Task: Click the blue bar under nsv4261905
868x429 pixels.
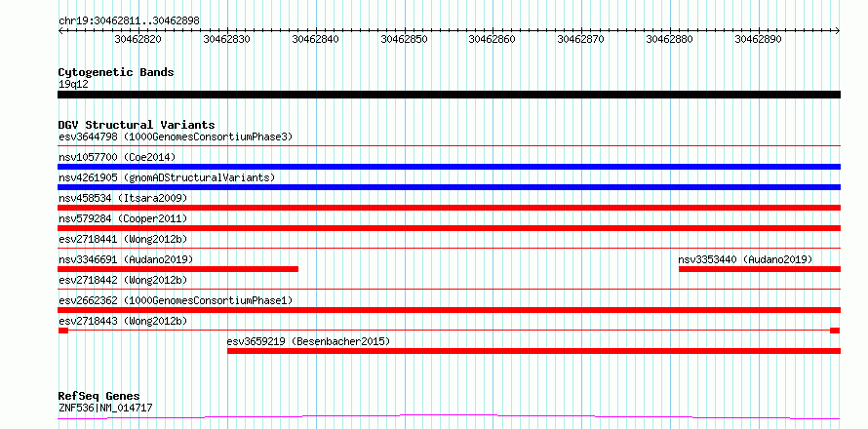Action: (449, 187)
